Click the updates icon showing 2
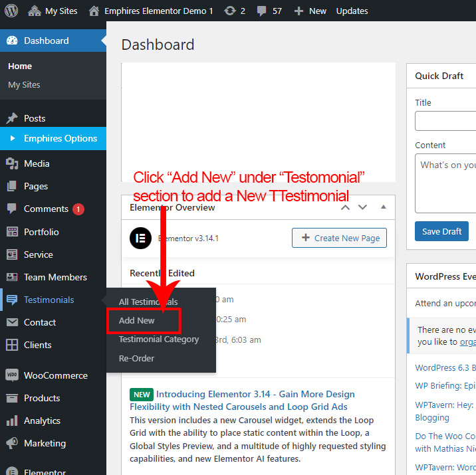 pyautogui.click(x=229, y=11)
